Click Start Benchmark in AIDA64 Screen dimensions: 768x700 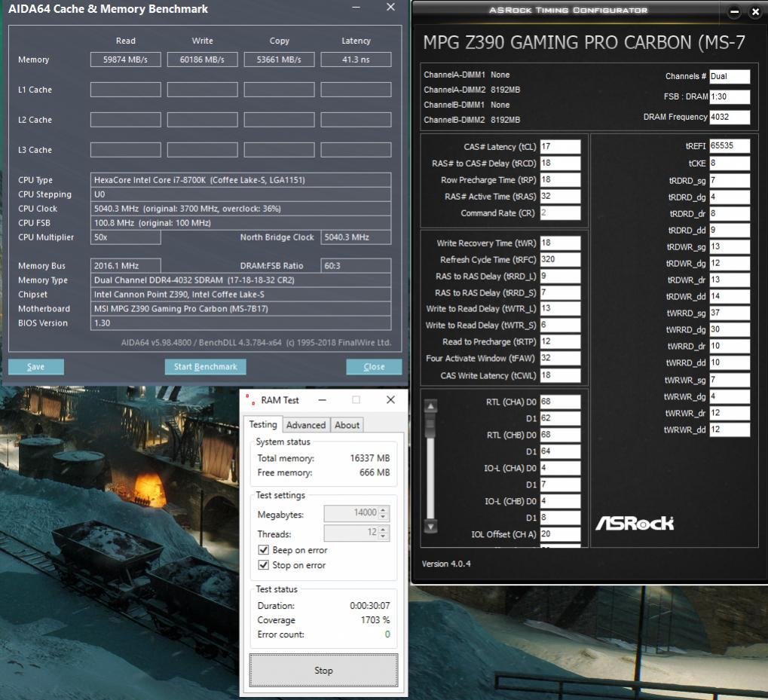click(x=205, y=367)
